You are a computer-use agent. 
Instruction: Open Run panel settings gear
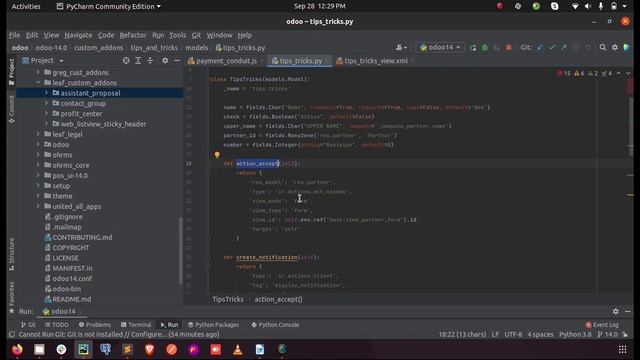coord(616,311)
